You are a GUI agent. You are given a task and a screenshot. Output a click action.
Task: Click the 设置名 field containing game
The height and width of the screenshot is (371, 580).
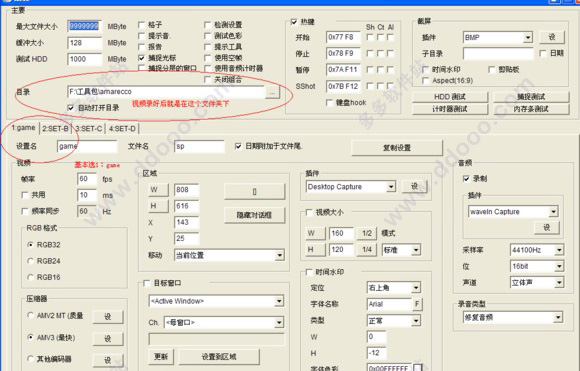pyautogui.click(x=87, y=146)
